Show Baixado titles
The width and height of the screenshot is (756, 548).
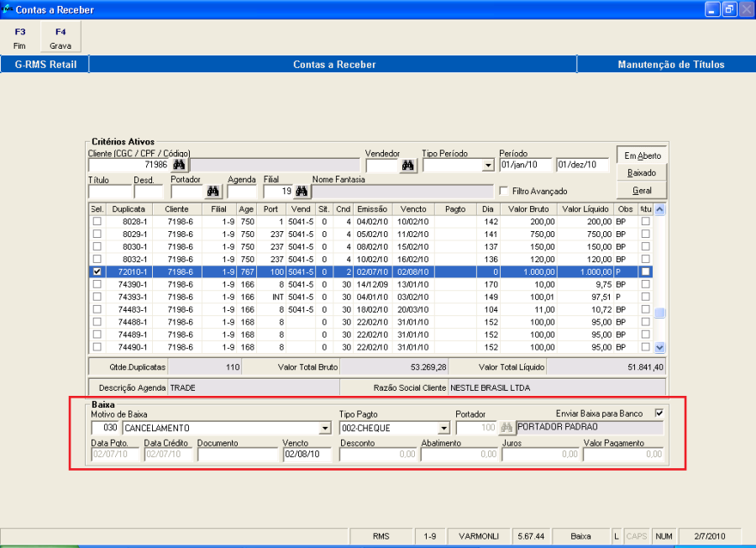point(642,173)
